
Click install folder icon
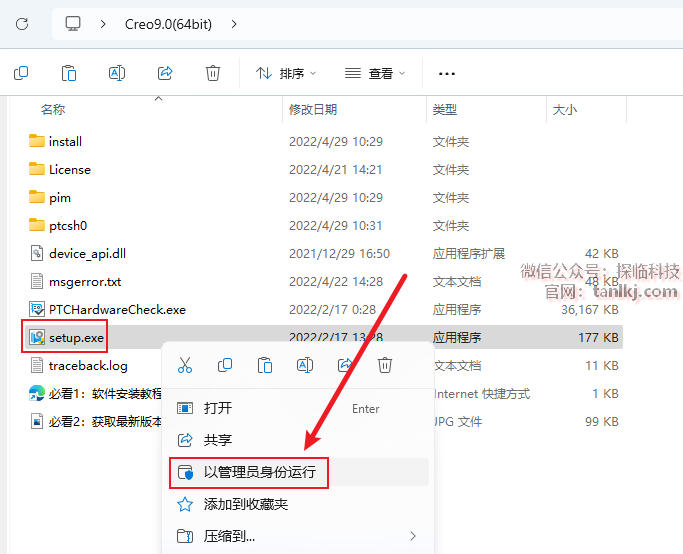pyautogui.click(x=37, y=141)
